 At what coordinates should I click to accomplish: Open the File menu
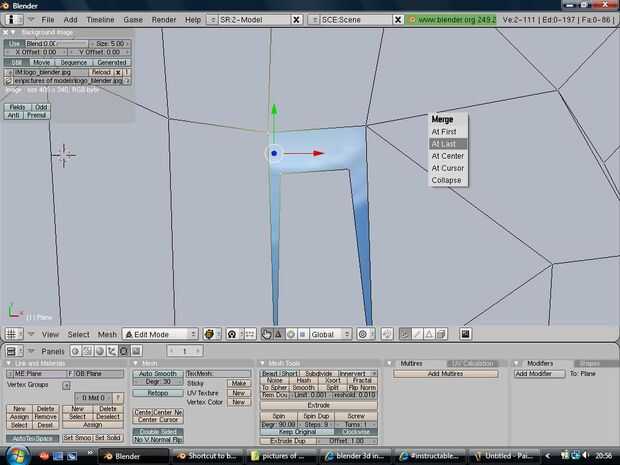[x=48, y=20]
